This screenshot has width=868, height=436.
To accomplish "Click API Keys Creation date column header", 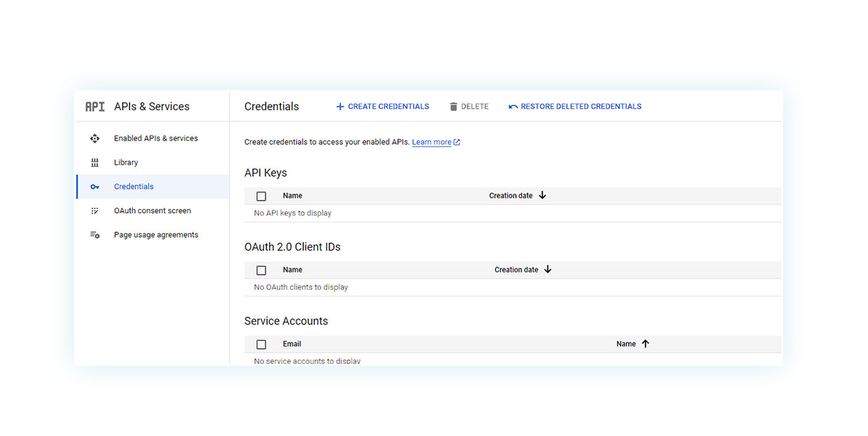I will pos(511,196).
